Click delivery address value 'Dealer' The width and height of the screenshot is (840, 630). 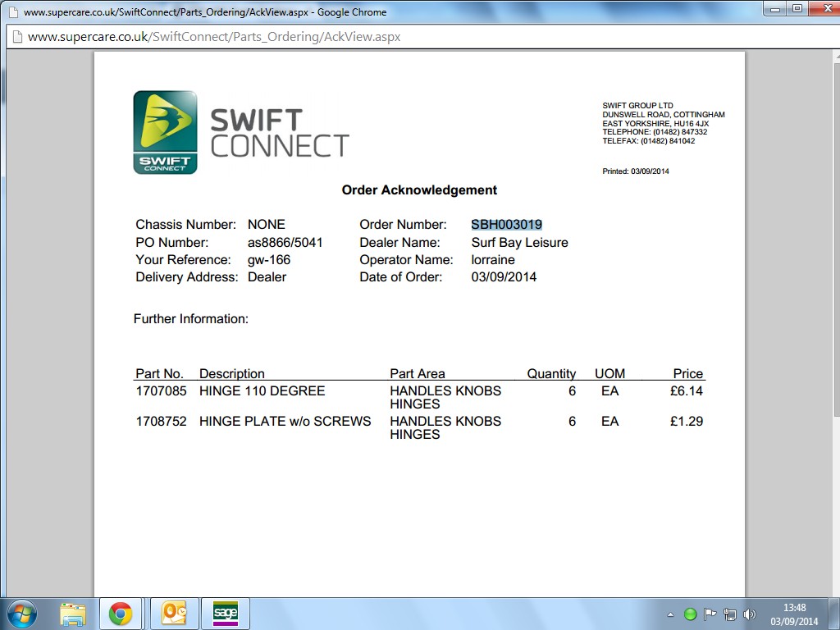267,277
